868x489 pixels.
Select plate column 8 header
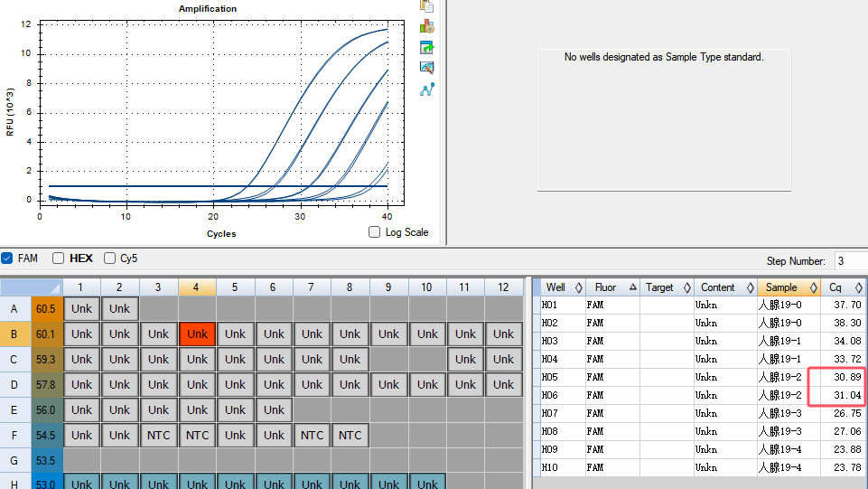click(x=350, y=287)
